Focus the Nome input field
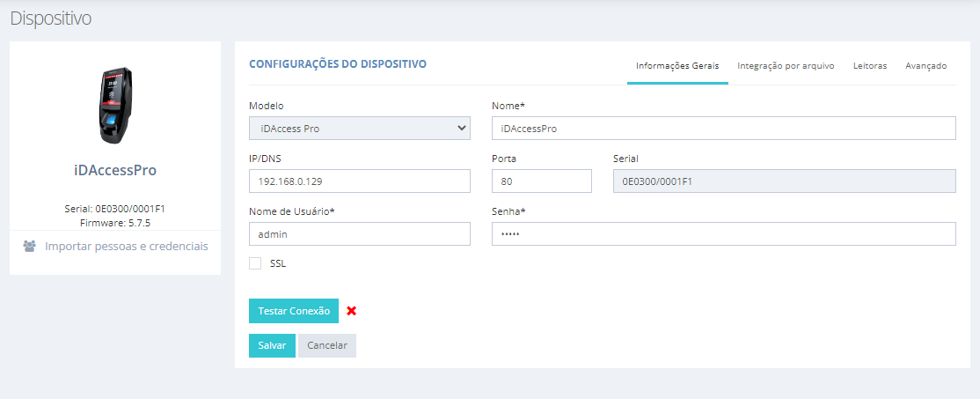This screenshot has width=980, height=399. (x=724, y=129)
